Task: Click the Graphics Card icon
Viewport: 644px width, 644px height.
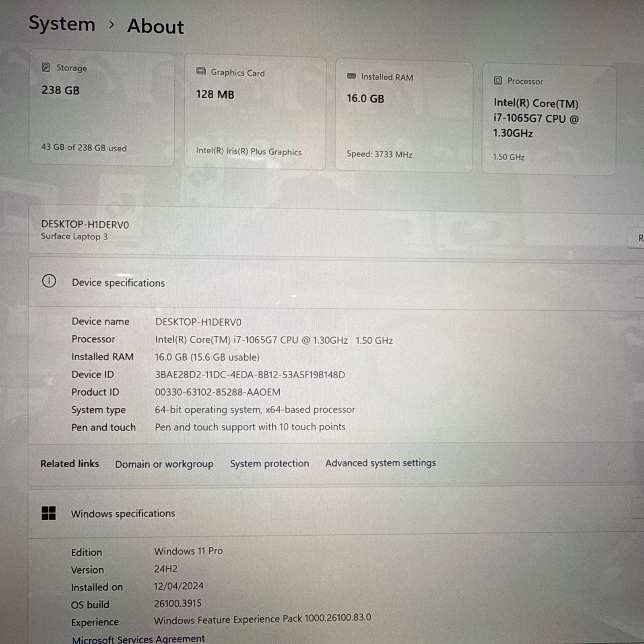Action: click(x=201, y=71)
